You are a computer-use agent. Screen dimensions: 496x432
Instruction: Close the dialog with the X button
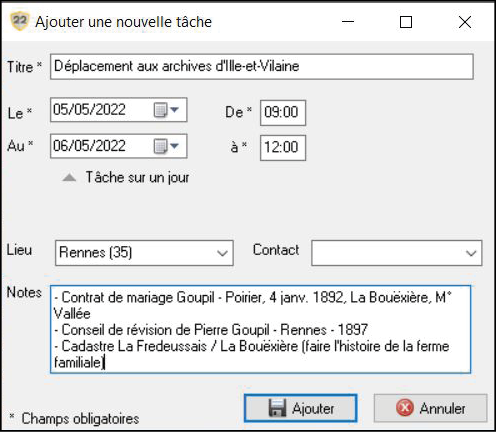pos(465,22)
